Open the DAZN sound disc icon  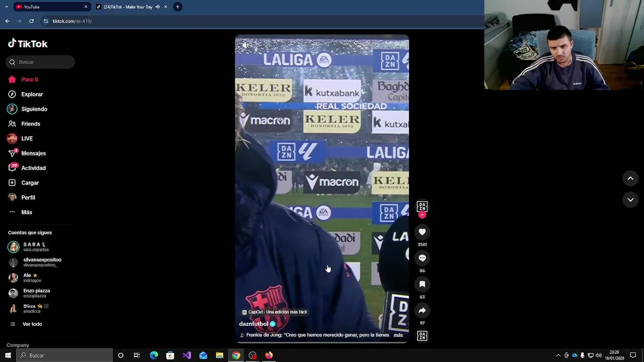[x=422, y=336]
